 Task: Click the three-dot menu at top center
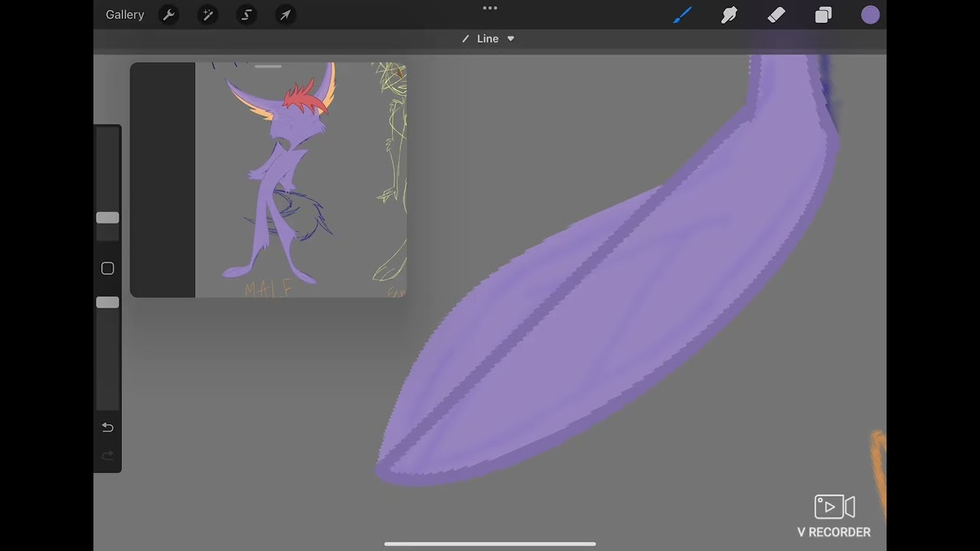coord(490,8)
